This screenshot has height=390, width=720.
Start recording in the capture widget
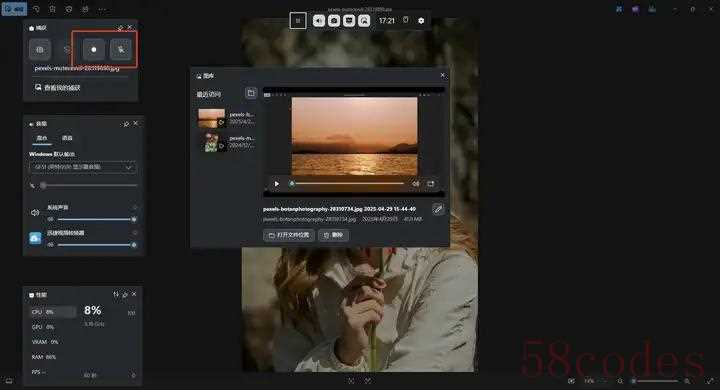(x=94, y=49)
